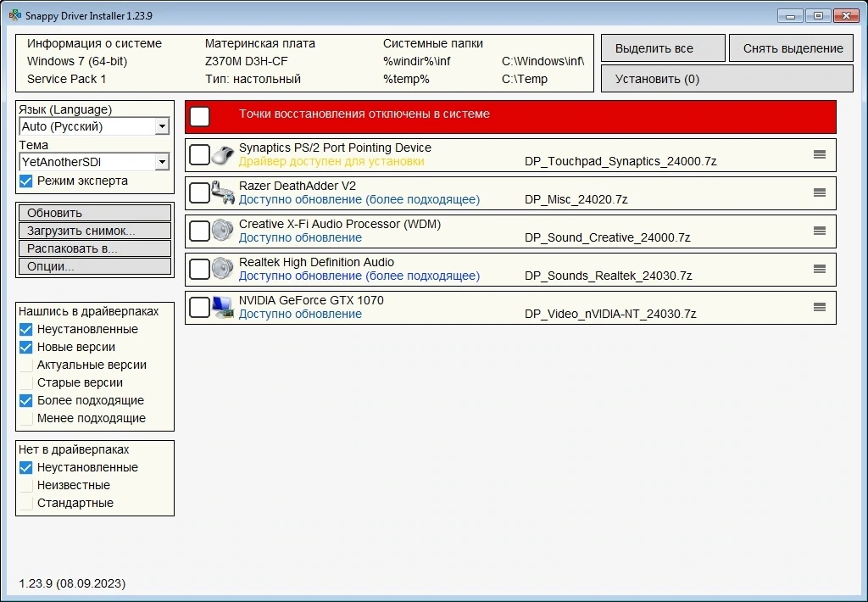The image size is (868, 602).
Task: Click the speaker icon for Realtek High Definition Audio
Action: coord(223,269)
